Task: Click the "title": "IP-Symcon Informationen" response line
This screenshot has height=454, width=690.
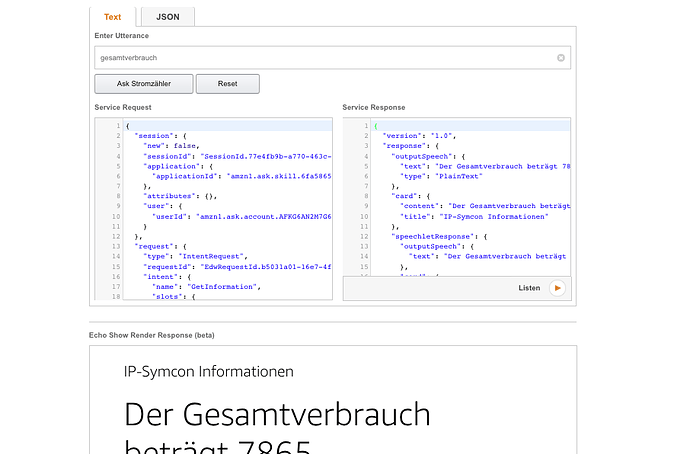Action: [x=474, y=216]
